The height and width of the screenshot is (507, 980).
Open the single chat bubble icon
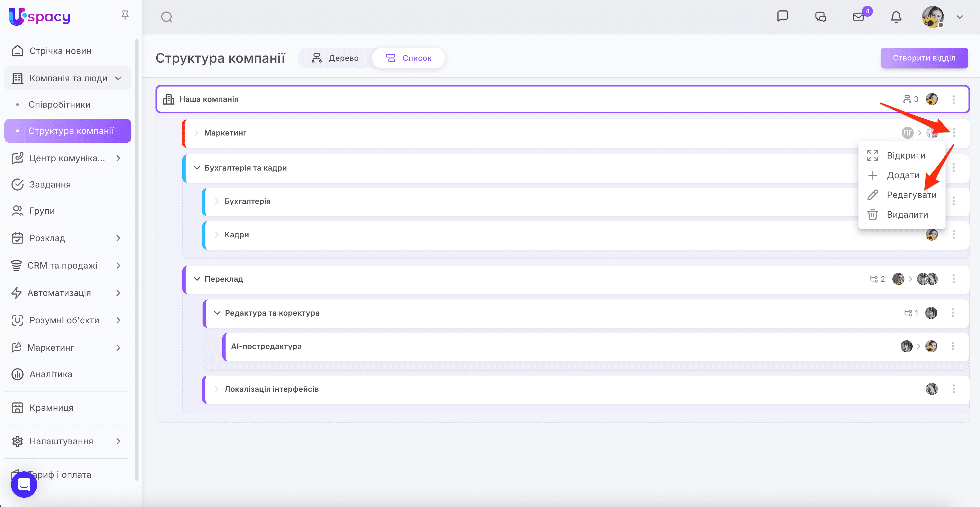pos(783,16)
